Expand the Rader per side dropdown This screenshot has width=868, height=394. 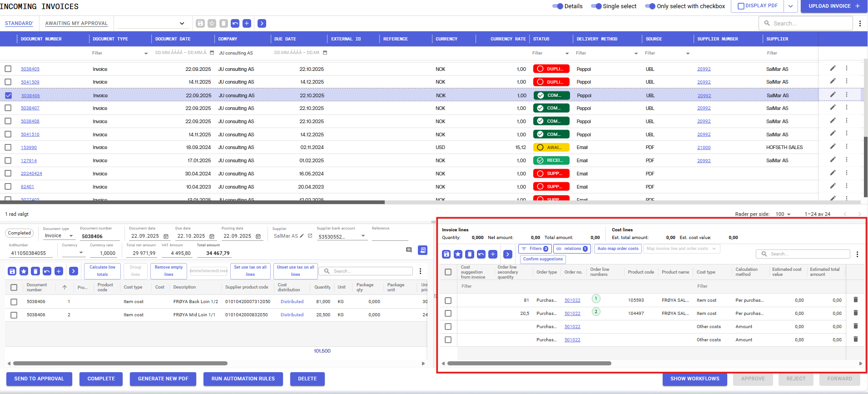pyautogui.click(x=784, y=214)
